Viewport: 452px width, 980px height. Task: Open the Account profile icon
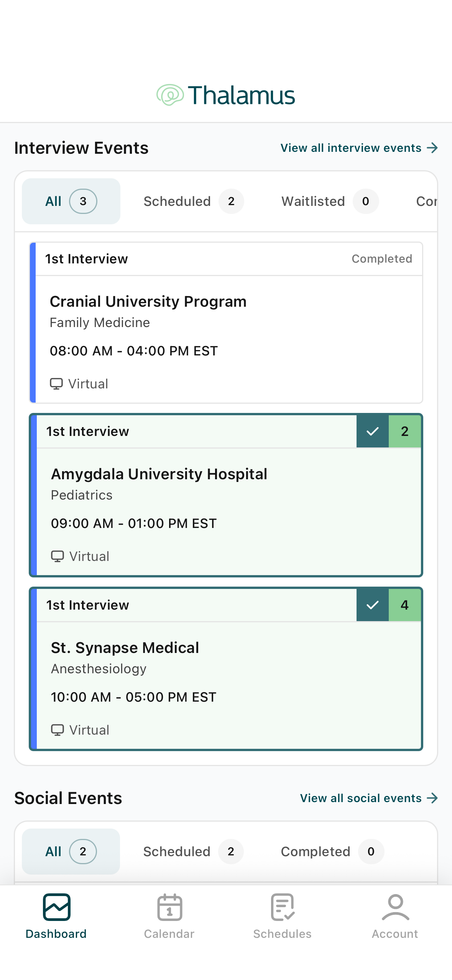click(395, 907)
